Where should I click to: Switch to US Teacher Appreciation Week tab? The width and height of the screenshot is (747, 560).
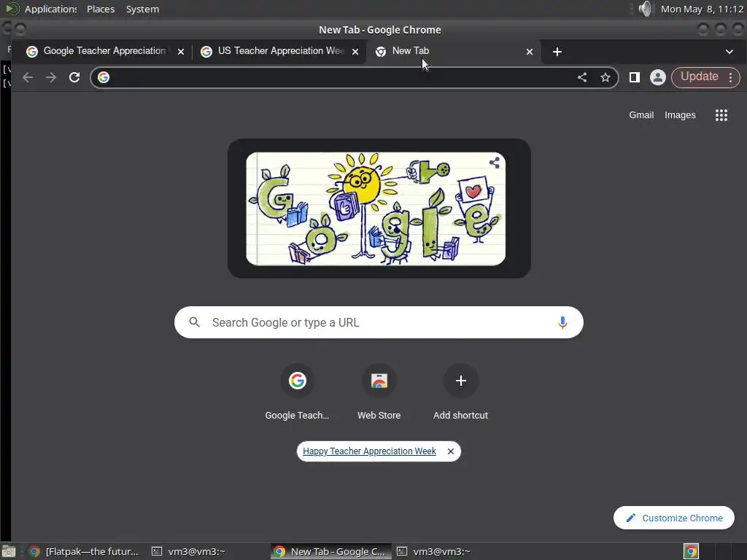[x=280, y=51]
